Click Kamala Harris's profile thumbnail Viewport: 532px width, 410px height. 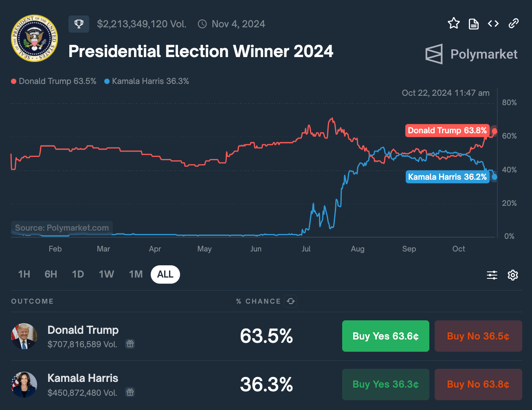pos(24,384)
